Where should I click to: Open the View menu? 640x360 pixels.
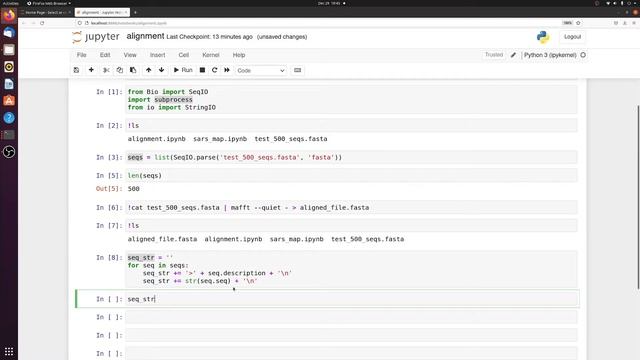point(130,55)
